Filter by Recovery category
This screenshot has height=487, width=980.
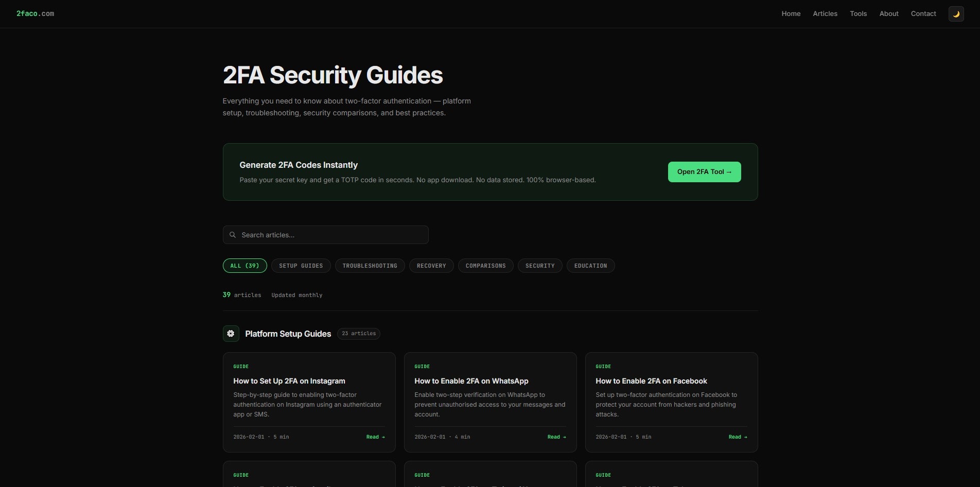point(431,266)
